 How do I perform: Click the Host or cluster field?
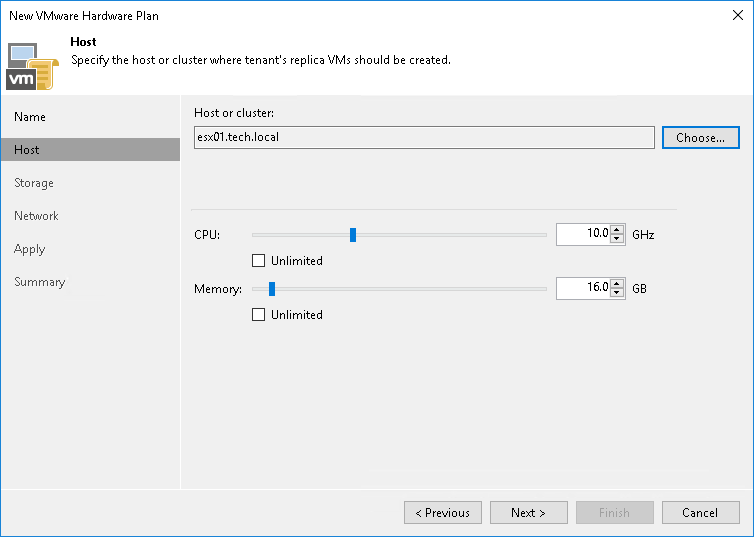click(424, 137)
